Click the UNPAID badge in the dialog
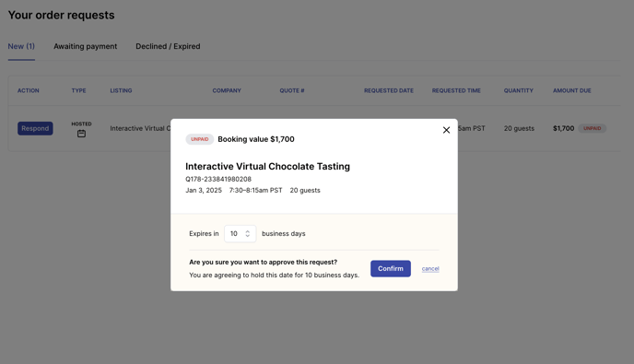 tap(200, 139)
